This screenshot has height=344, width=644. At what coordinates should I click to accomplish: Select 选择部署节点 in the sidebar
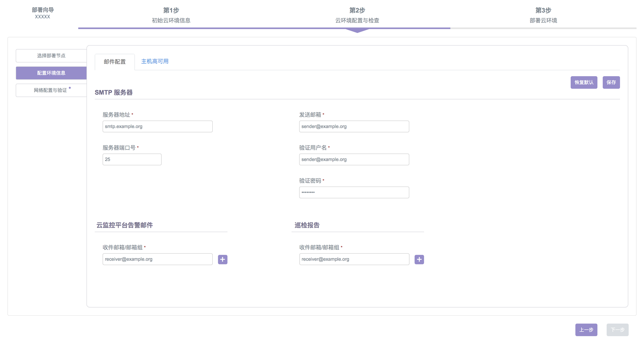click(51, 56)
